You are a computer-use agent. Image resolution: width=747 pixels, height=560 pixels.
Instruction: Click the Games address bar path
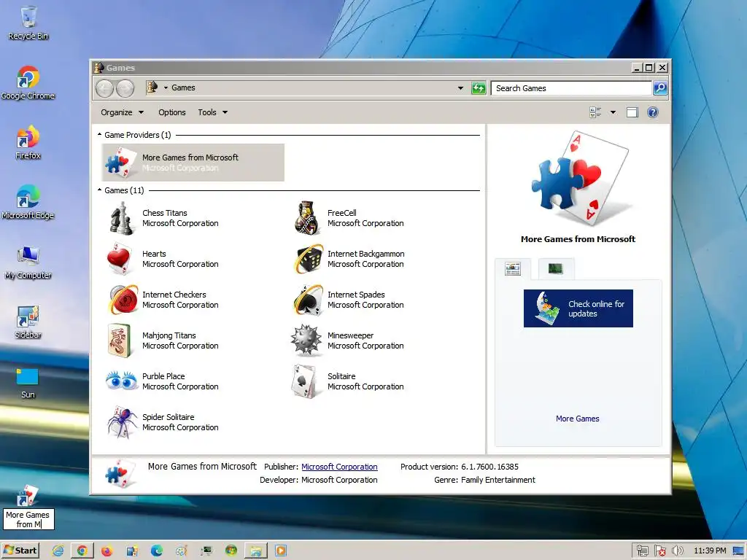[183, 87]
